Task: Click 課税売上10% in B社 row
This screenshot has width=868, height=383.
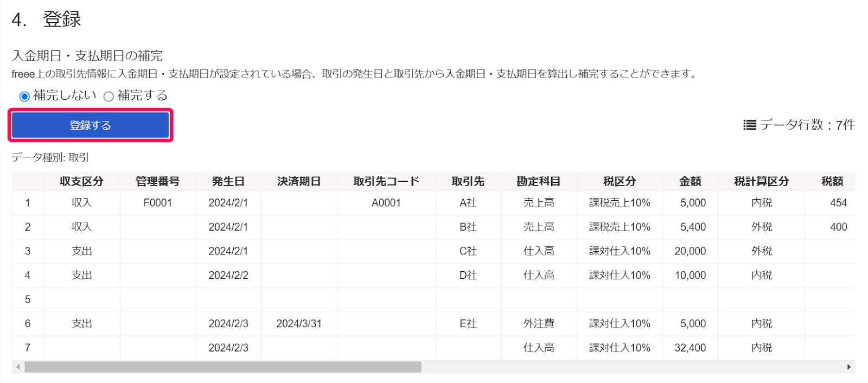Action: pos(620,227)
